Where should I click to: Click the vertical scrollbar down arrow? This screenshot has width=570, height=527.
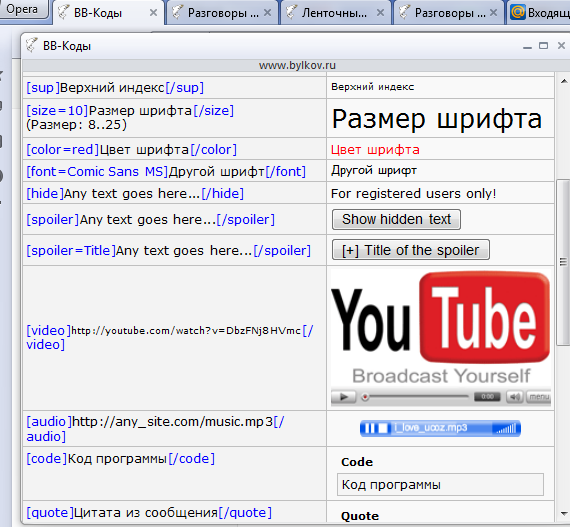tap(564, 514)
